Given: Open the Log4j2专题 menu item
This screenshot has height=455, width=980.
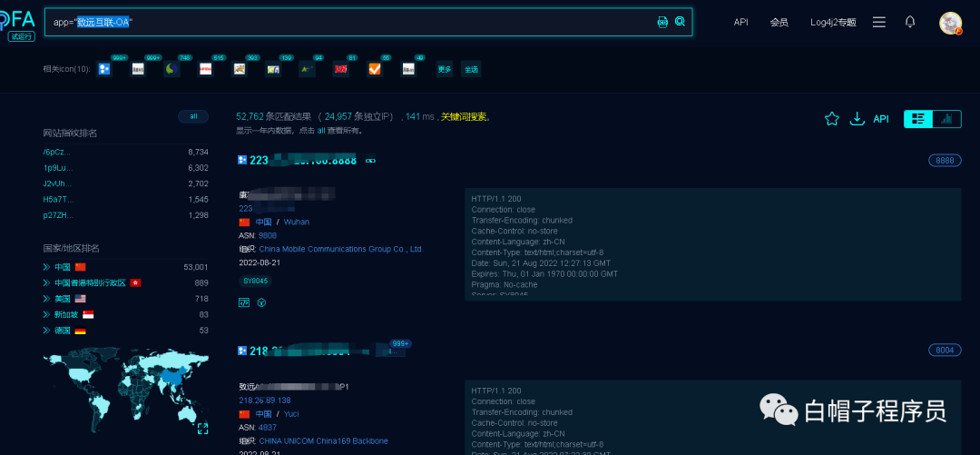Looking at the screenshot, I should click(833, 22).
